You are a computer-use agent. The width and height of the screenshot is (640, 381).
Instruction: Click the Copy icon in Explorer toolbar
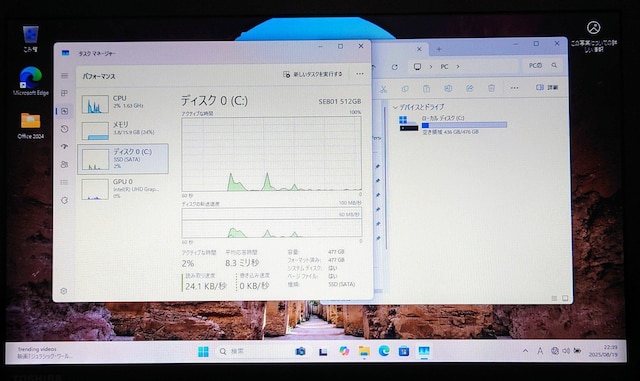coord(405,88)
